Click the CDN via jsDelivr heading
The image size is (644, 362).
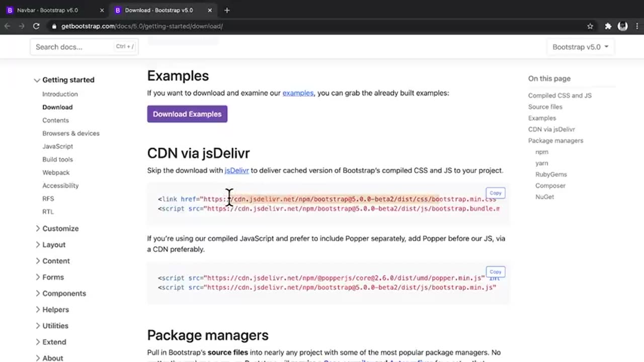tap(198, 153)
